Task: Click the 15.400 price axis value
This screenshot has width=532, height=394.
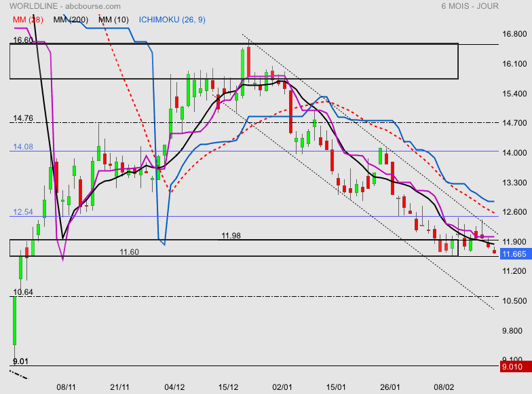Action: click(x=514, y=94)
